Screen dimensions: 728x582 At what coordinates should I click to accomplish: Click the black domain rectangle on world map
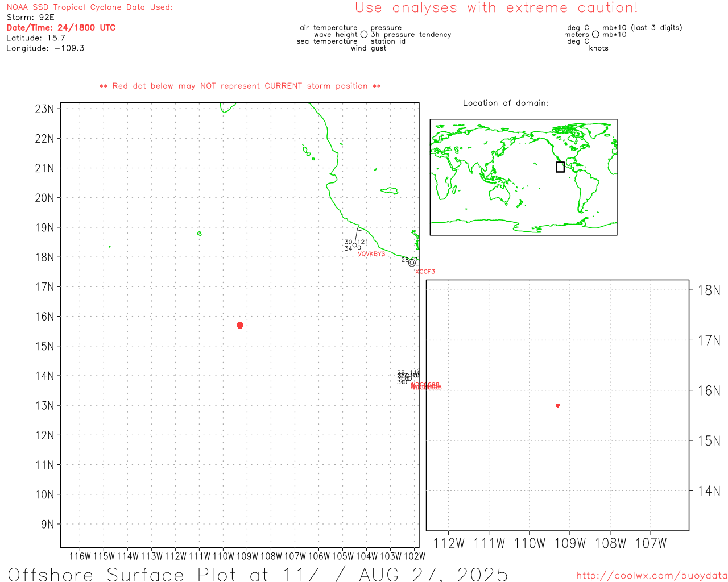(x=560, y=167)
